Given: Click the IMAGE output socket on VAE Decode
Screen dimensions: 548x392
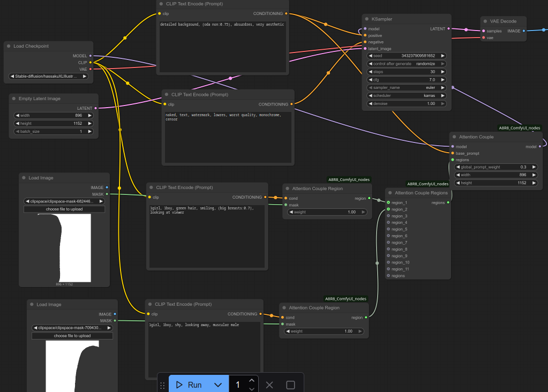Looking at the screenshot, I should click(x=523, y=31).
